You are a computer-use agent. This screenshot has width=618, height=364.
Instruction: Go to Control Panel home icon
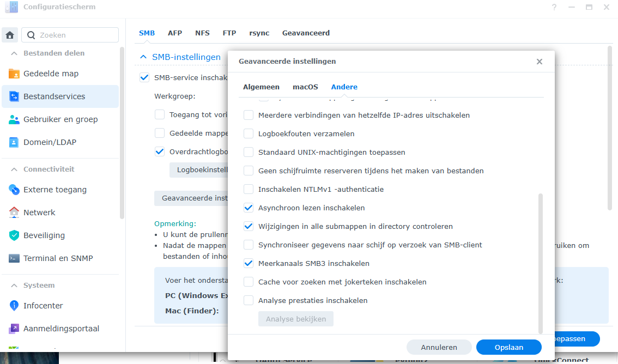[10, 35]
